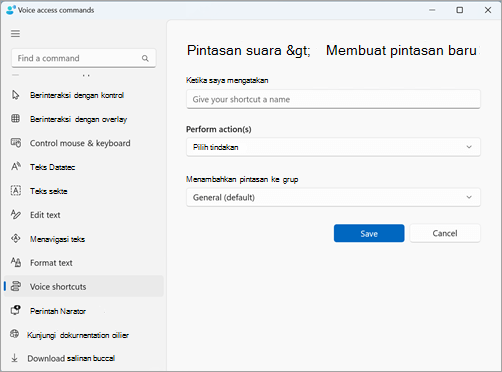Click the search magnifier icon

pos(145,58)
